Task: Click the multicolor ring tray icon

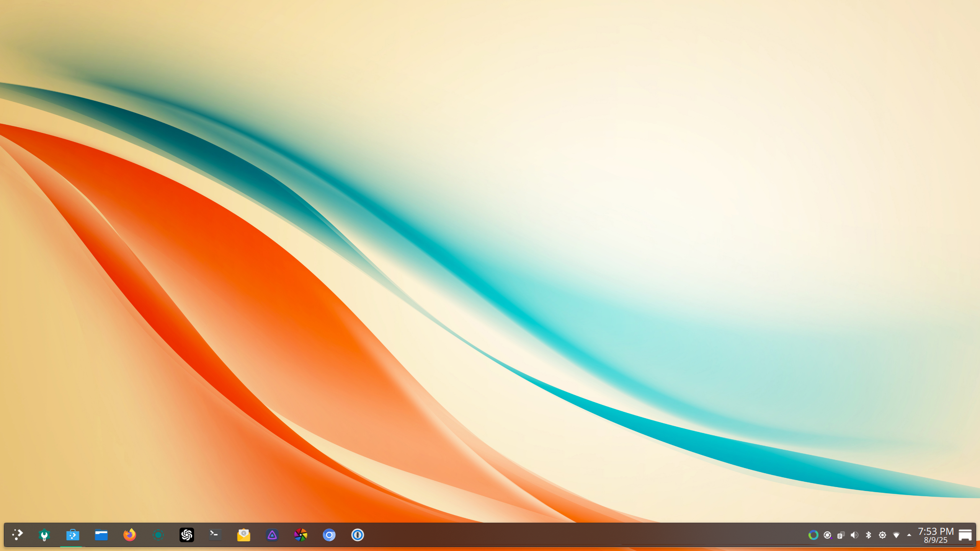Action: (x=813, y=535)
